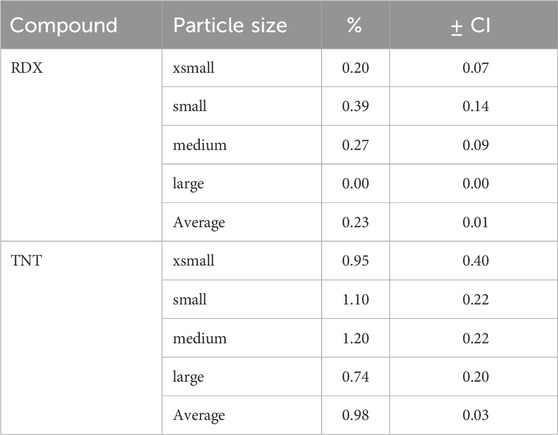
Task: Click TNT Average CI value 0.03
Action: coord(476,415)
